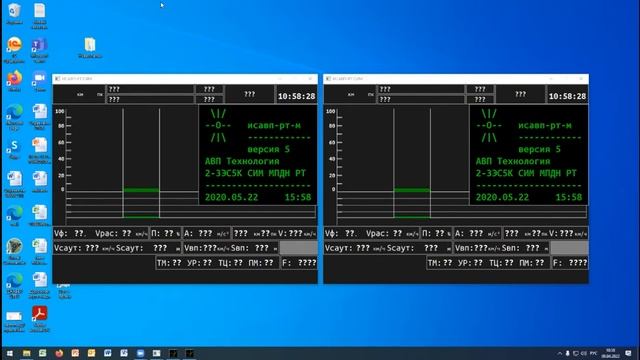Click the 2020.05.22 date in right window

[502, 198]
